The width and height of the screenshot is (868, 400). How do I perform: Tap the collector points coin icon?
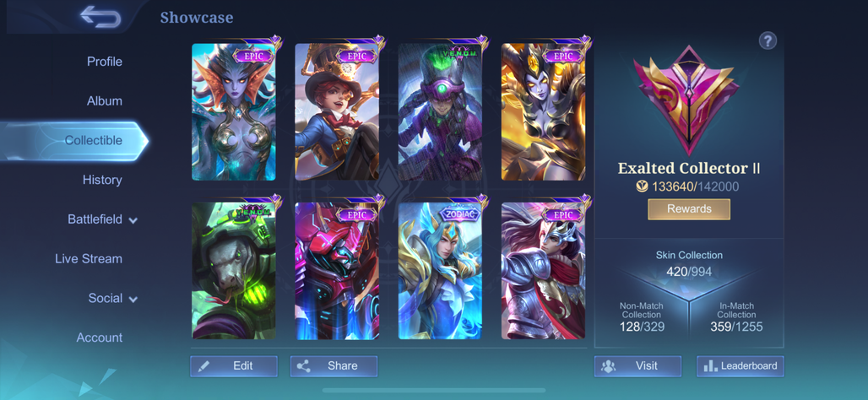pos(643,186)
